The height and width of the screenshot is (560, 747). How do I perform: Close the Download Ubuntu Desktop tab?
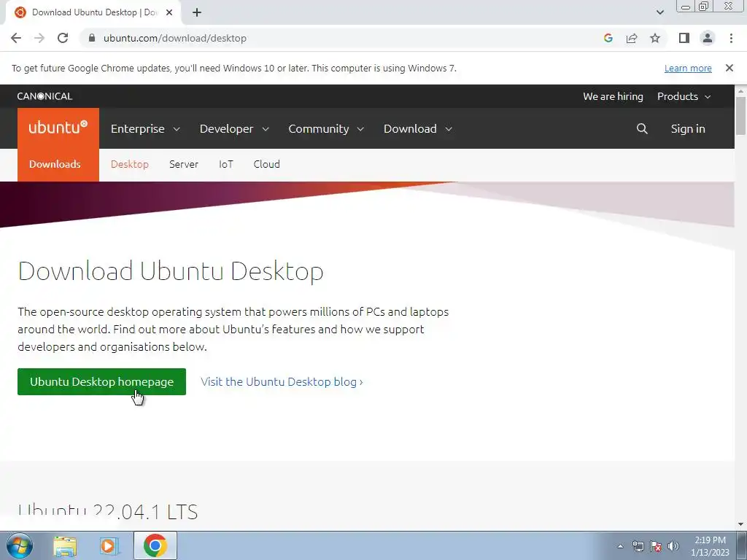click(x=169, y=12)
